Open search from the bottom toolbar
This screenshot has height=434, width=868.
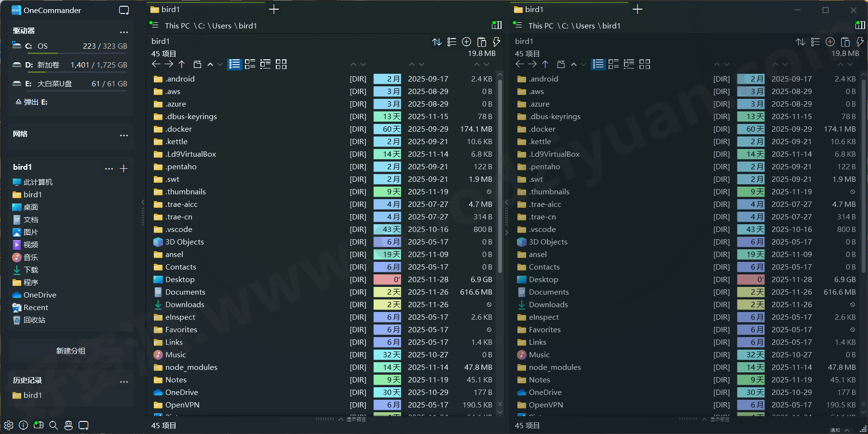click(54, 425)
